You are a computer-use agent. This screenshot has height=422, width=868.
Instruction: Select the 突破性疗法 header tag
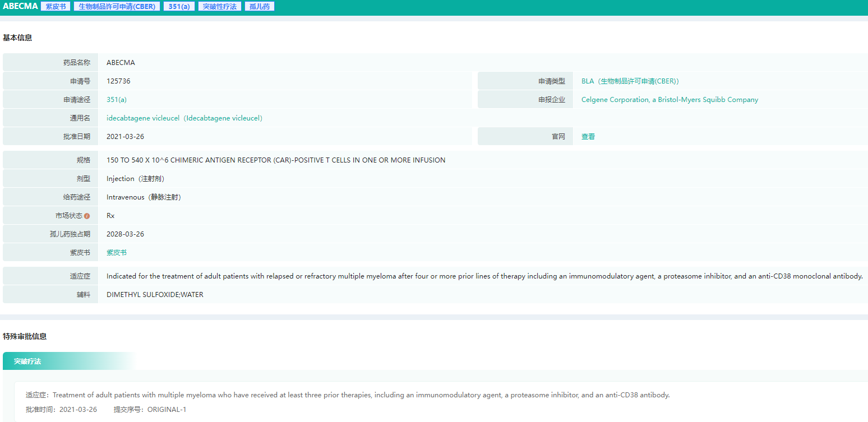[220, 7]
